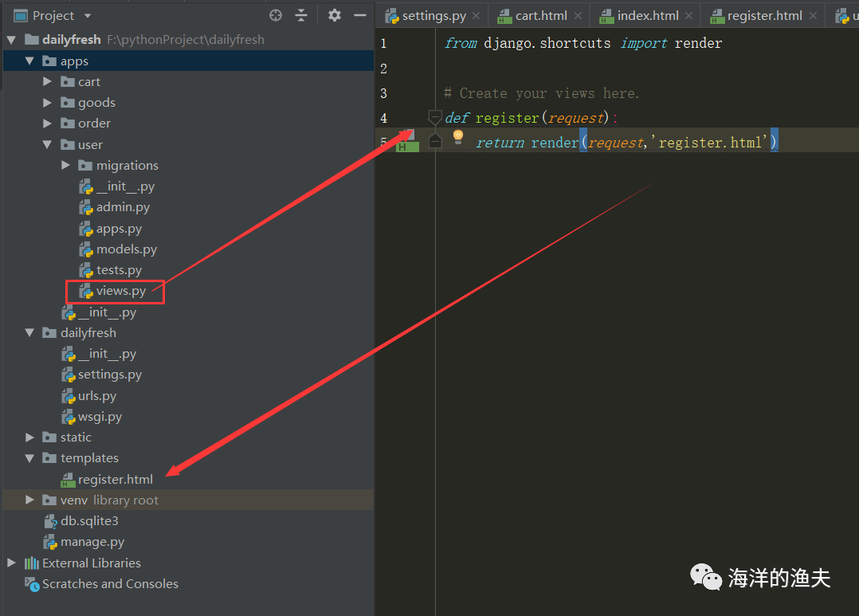Close the settings.py tab

pyautogui.click(x=476, y=16)
